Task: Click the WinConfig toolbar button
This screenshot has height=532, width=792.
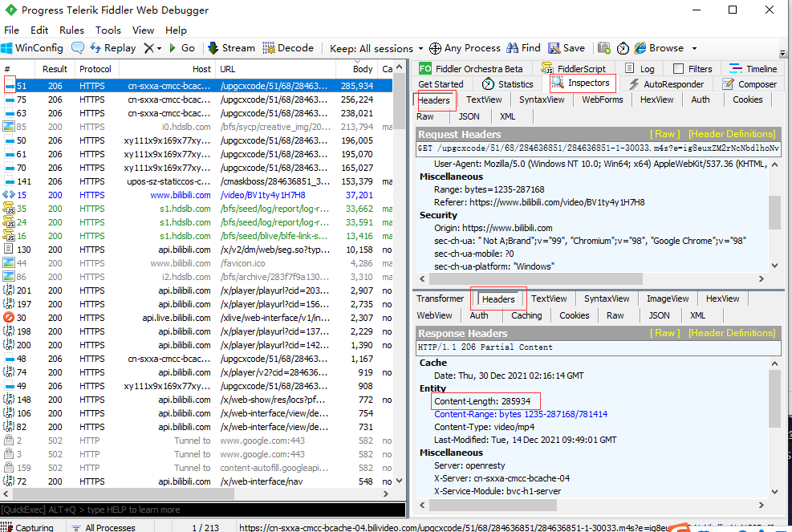Action: pos(32,48)
